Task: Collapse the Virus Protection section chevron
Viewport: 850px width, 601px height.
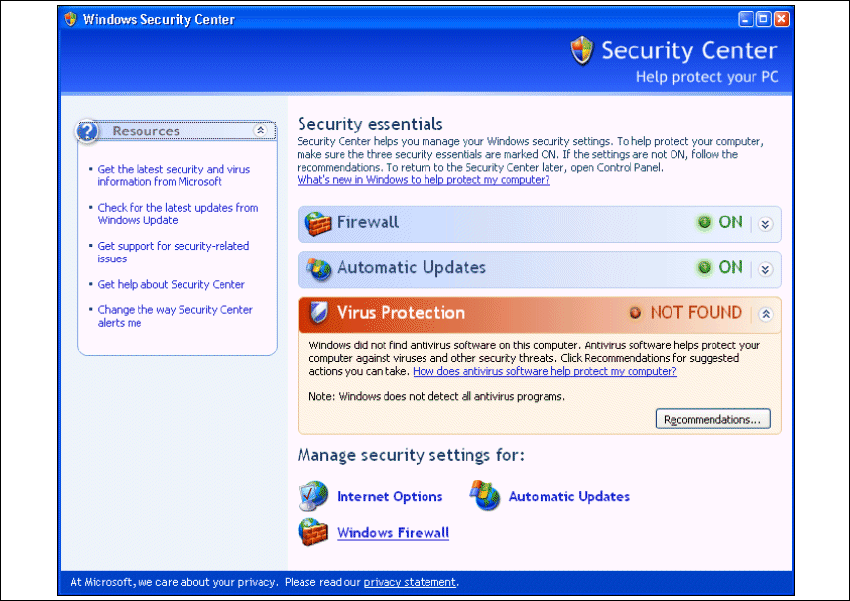Action: pos(765,313)
